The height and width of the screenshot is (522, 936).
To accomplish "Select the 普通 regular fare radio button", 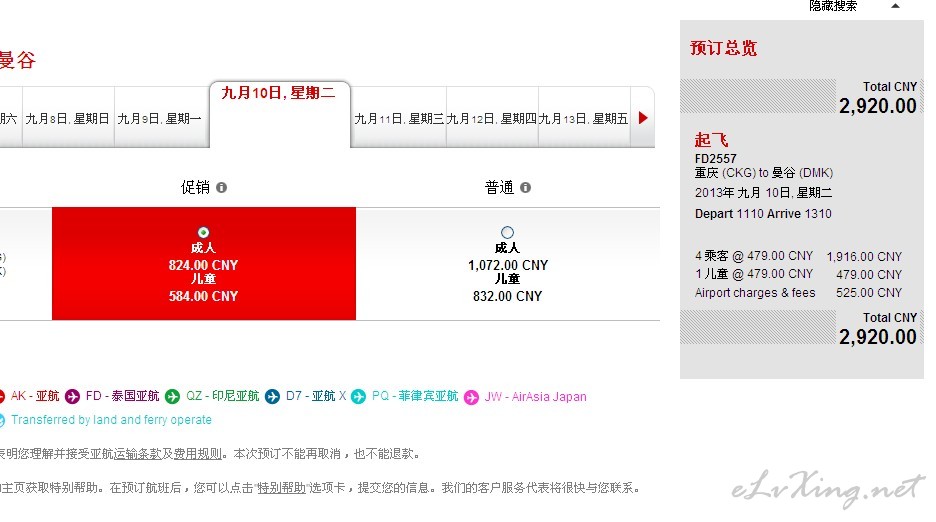I will click(507, 232).
